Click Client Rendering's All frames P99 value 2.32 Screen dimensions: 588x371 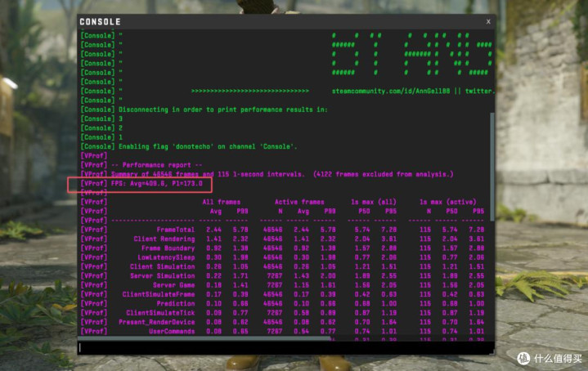240,239
